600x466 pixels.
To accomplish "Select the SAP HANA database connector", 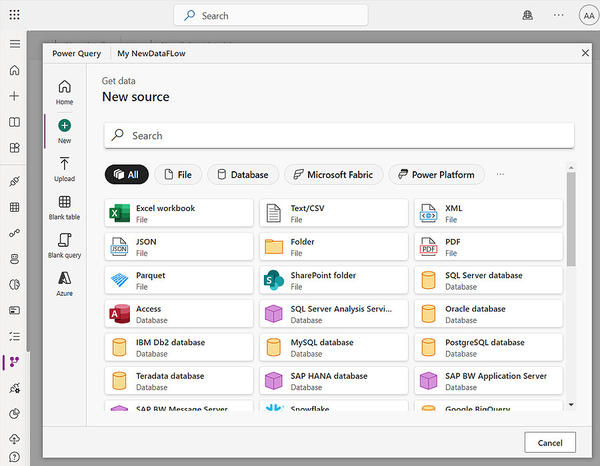I will [334, 381].
